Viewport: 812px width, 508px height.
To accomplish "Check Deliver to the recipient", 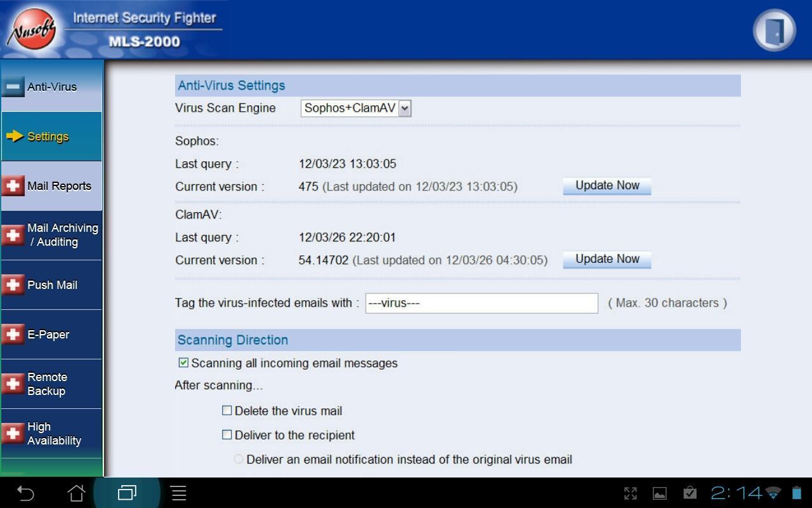I will click(226, 435).
